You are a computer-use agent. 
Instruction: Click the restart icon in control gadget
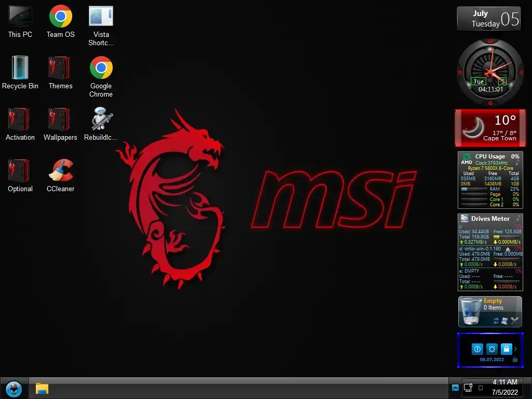491,349
